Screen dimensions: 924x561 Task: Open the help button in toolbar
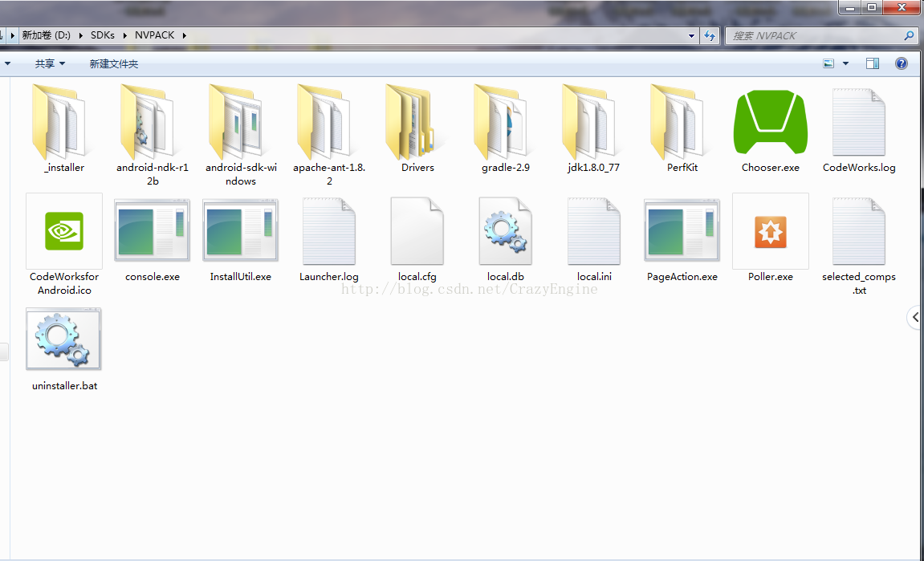click(x=902, y=63)
